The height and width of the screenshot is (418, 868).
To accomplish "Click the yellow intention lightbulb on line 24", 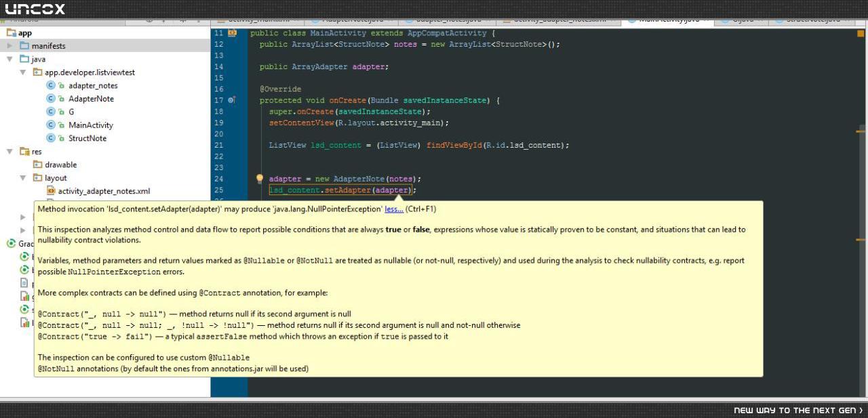I will 259,179.
